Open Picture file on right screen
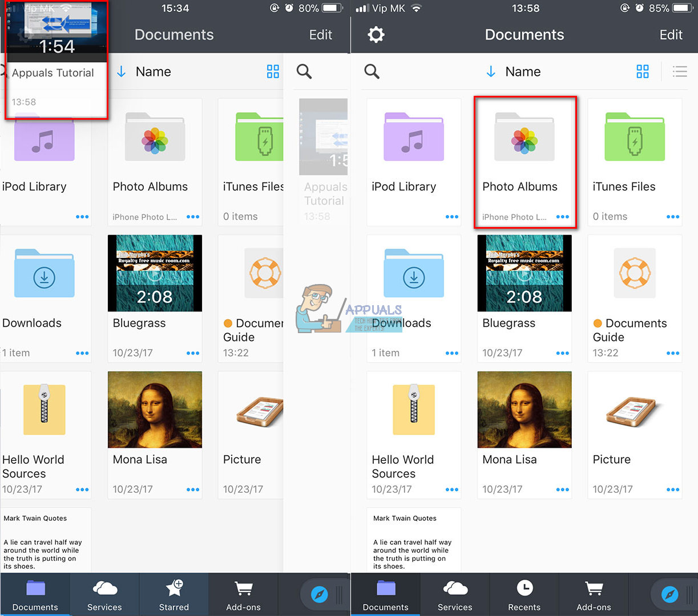This screenshot has height=616, width=698. pos(635,435)
